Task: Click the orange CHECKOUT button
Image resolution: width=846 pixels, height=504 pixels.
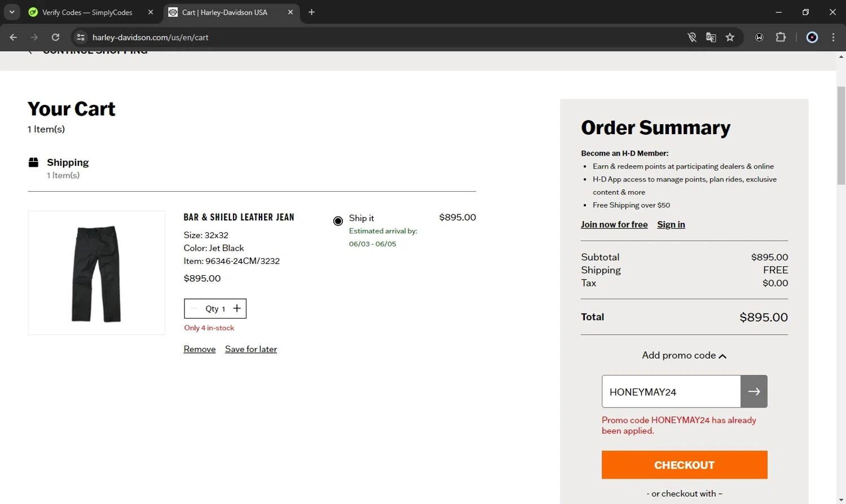Action: pos(684,465)
